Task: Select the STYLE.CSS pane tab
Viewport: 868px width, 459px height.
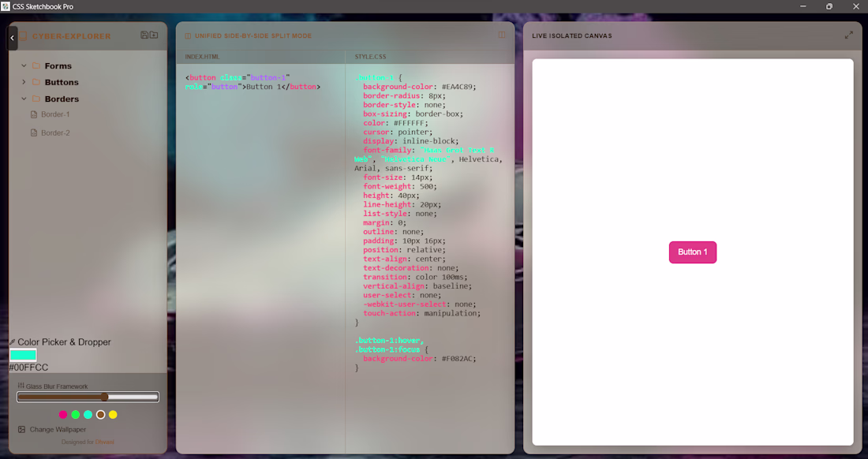Action: (370, 57)
